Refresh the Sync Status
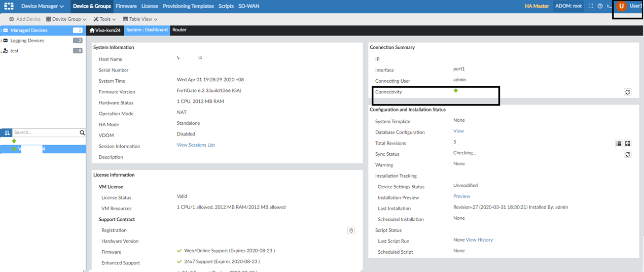 (627, 154)
